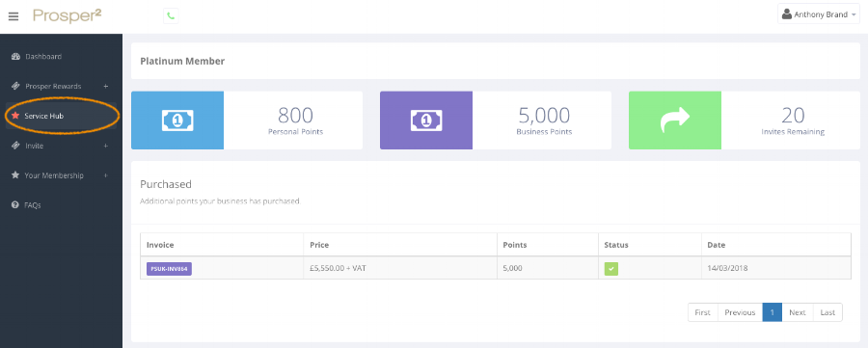
Task: Click the blue Personal Points money icon
Action: (177, 120)
